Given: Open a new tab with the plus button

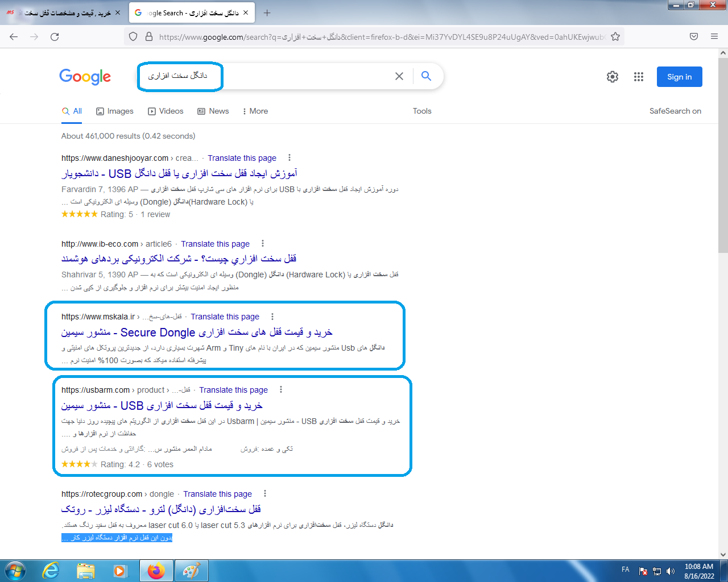Looking at the screenshot, I should (267, 13).
